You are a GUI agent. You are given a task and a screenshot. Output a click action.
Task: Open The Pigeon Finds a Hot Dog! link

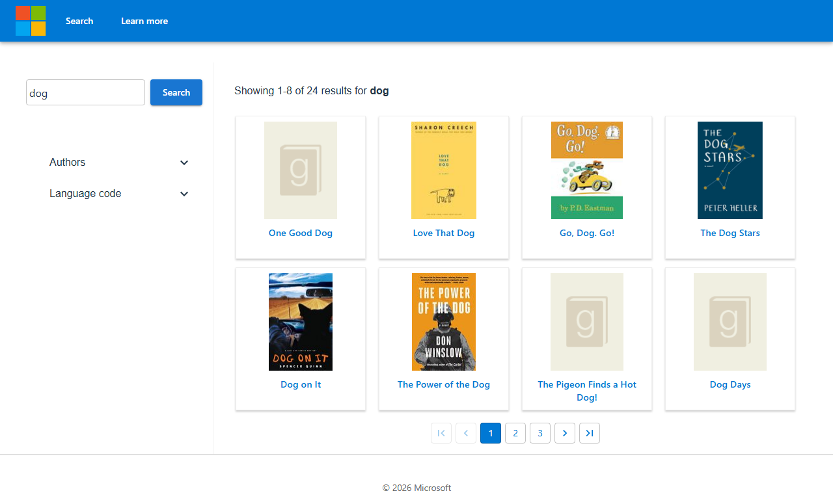(x=587, y=391)
